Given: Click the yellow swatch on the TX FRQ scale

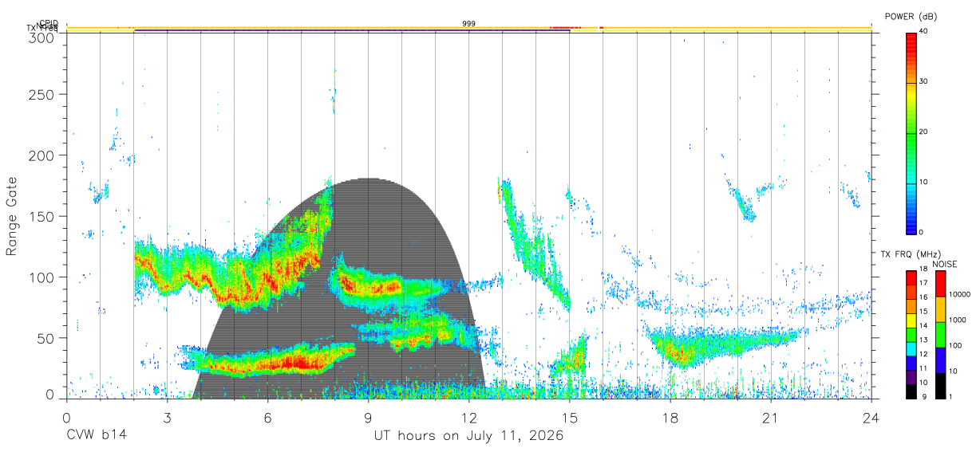Looking at the screenshot, I should tap(911, 321).
